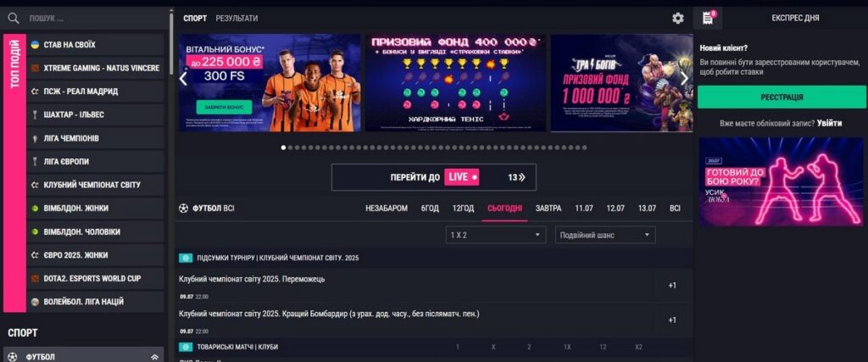The image size is (868, 362).
Task: Open the settings gear icon
Action: pos(677,19)
